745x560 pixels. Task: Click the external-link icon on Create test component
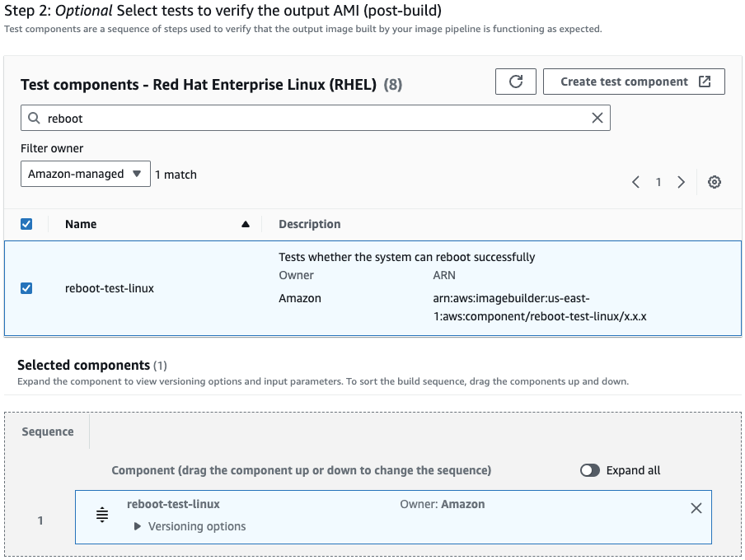click(x=706, y=81)
